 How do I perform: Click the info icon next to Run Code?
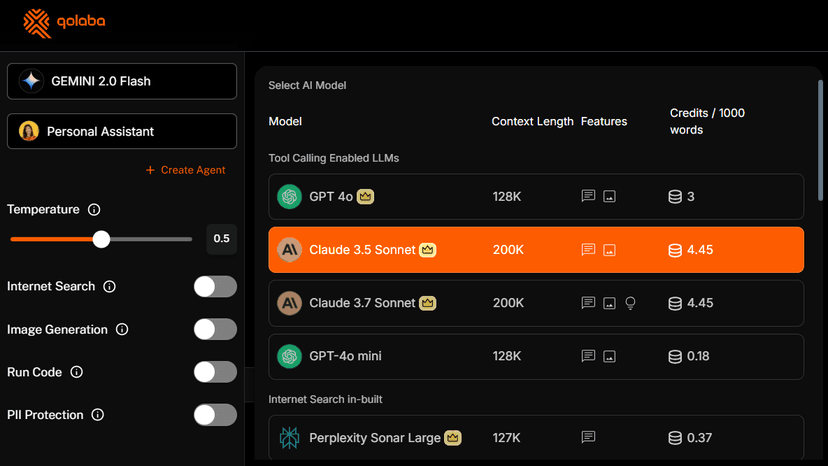pyautogui.click(x=77, y=372)
